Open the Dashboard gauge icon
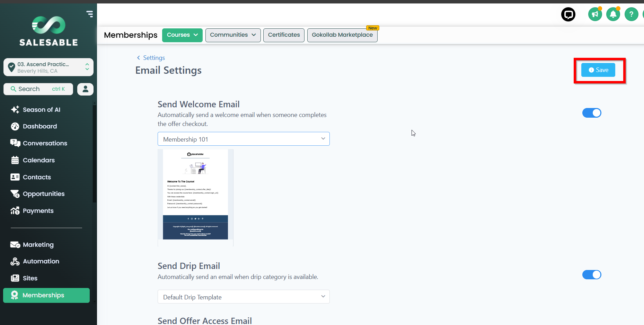Image resolution: width=644 pixels, height=325 pixels. 15,126
